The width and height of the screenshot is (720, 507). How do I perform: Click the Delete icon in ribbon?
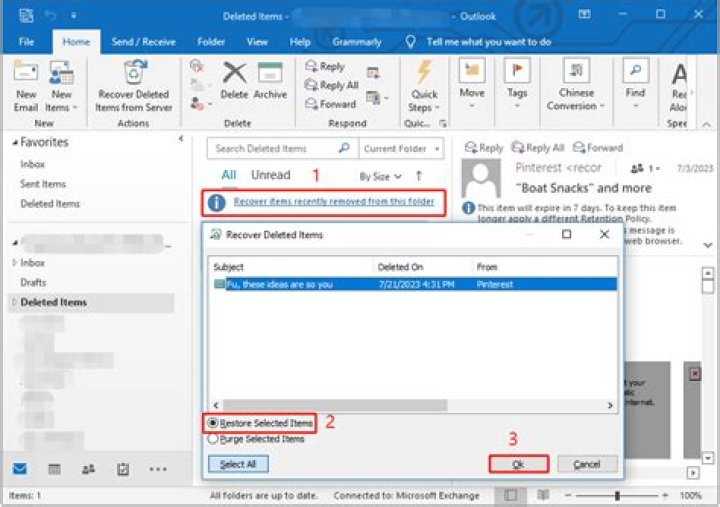click(x=234, y=81)
